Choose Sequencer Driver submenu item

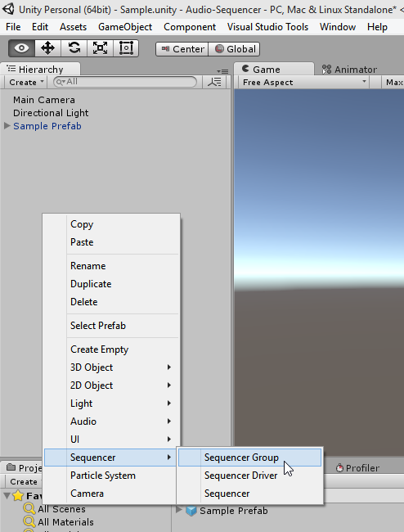[x=249, y=476]
